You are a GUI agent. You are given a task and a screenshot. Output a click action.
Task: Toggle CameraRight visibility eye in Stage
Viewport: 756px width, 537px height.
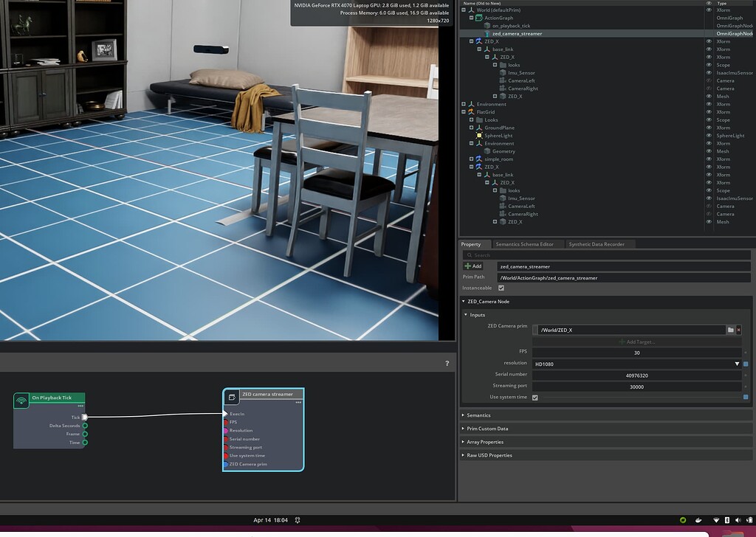[707, 89]
